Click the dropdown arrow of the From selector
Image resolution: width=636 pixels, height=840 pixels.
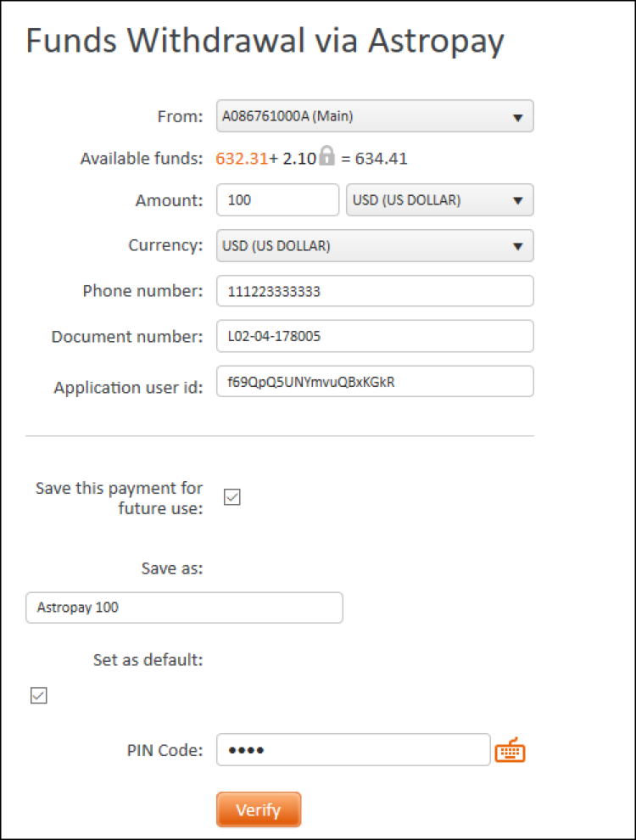[x=517, y=117]
